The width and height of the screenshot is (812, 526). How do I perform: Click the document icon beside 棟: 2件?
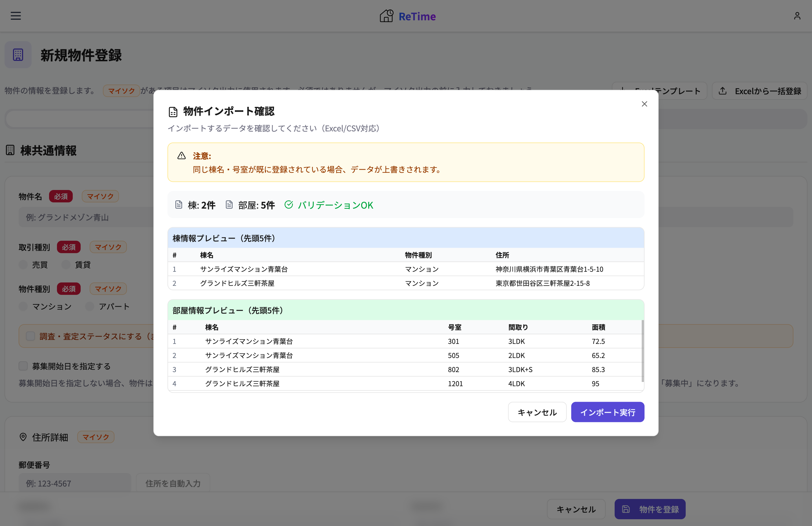[x=179, y=205]
